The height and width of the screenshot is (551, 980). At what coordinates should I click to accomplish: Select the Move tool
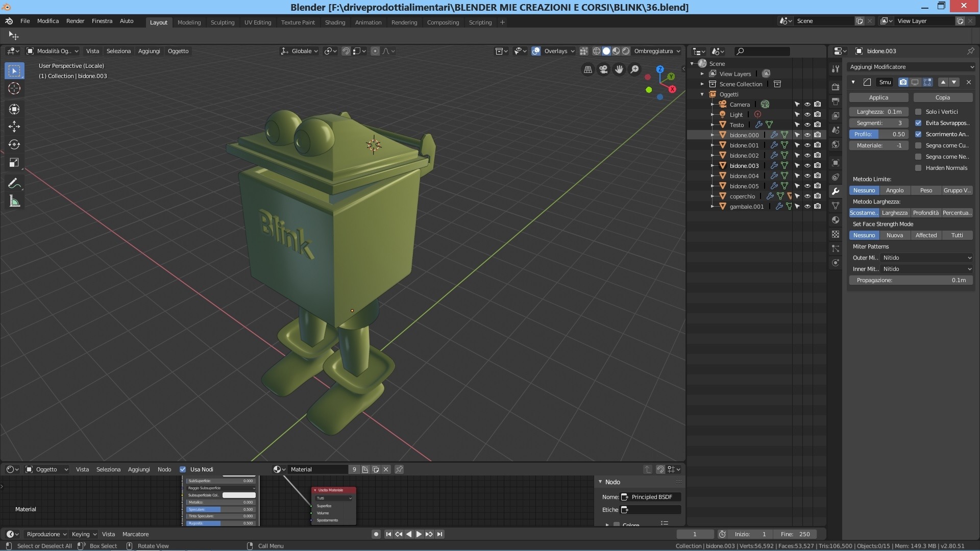click(14, 126)
